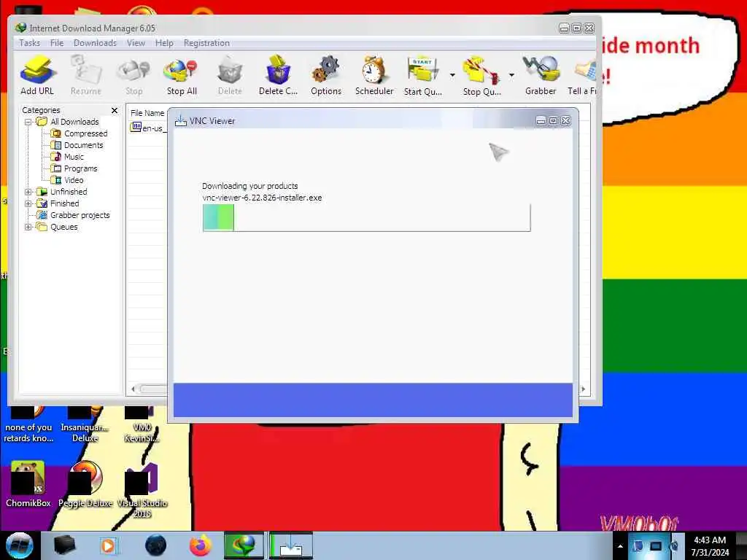Open the Registration menu
This screenshot has width=747, height=560.
(206, 43)
